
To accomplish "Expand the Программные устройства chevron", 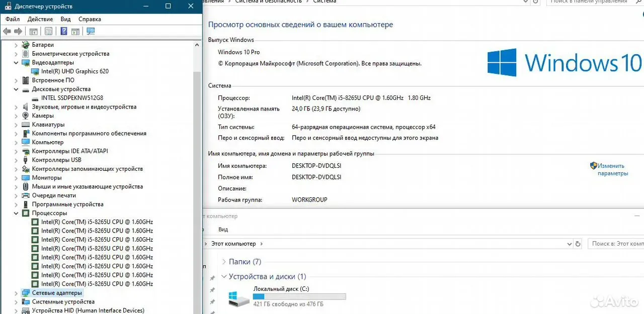I will pyautogui.click(x=16, y=204).
